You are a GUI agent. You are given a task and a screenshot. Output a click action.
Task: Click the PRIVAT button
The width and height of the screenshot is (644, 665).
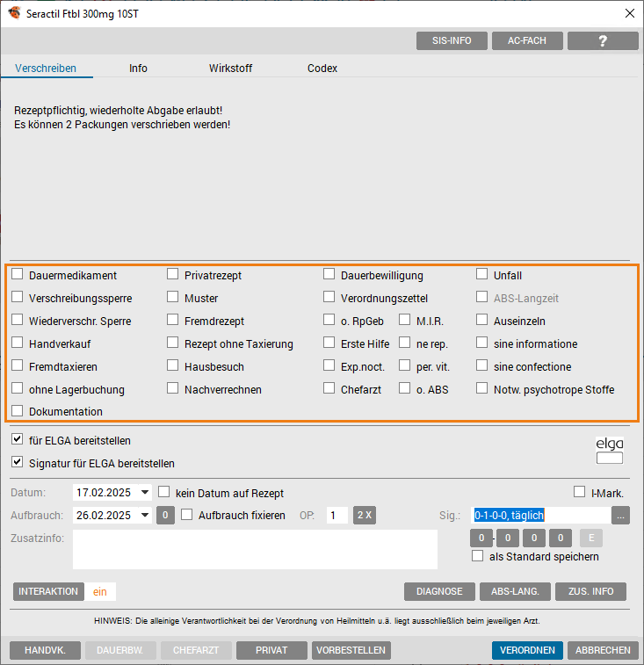[271, 650]
